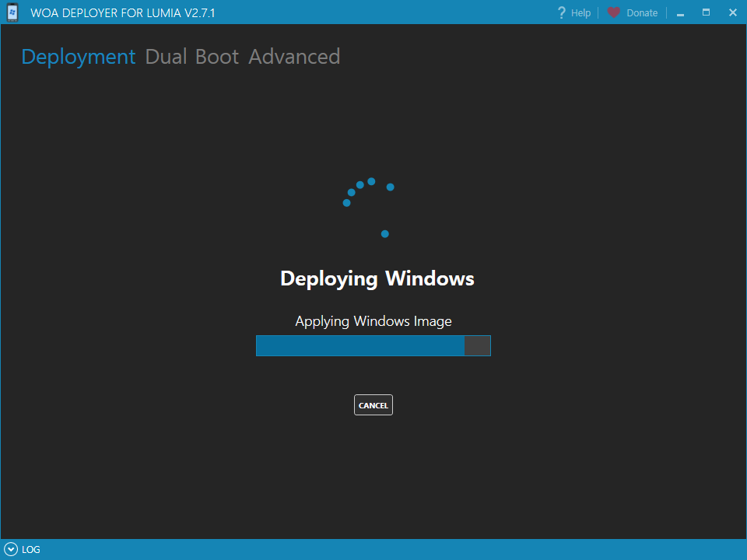Expand the LOG panel chevron
This screenshot has width=747, height=560.
pos(10,550)
